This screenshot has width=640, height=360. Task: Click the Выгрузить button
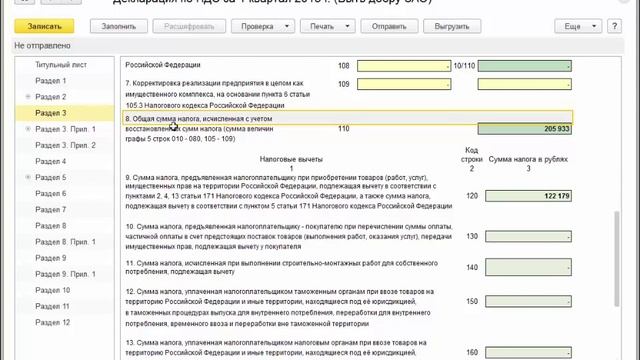(452, 26)
